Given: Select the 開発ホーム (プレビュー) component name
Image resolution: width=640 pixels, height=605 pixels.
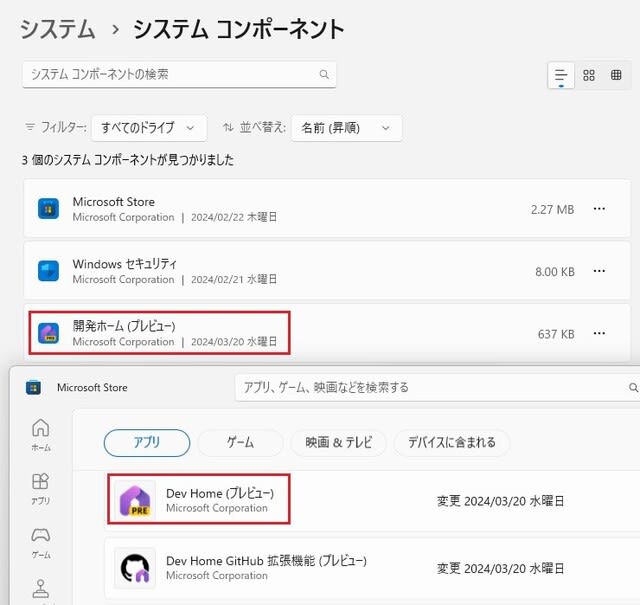Looking at the screenshot, I should pos(124,326).
